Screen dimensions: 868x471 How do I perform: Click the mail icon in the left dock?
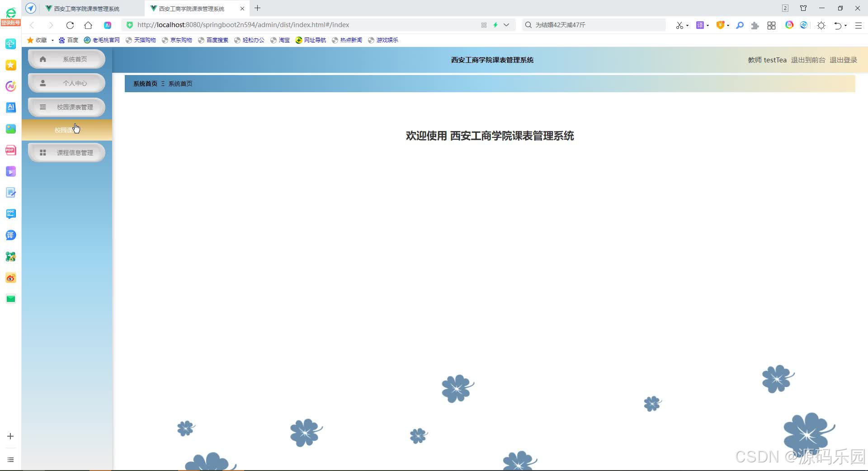click(10, 299)
